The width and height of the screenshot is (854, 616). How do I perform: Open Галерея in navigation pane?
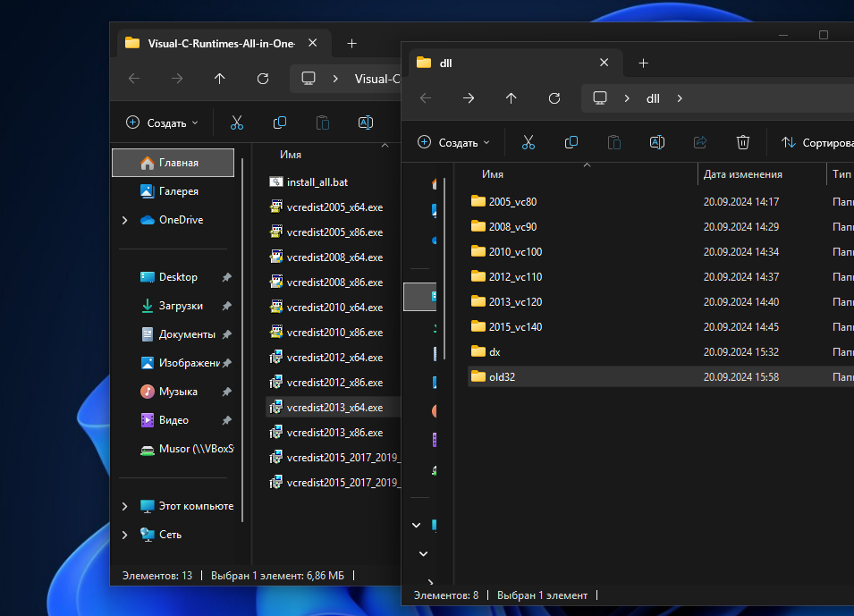173,191
